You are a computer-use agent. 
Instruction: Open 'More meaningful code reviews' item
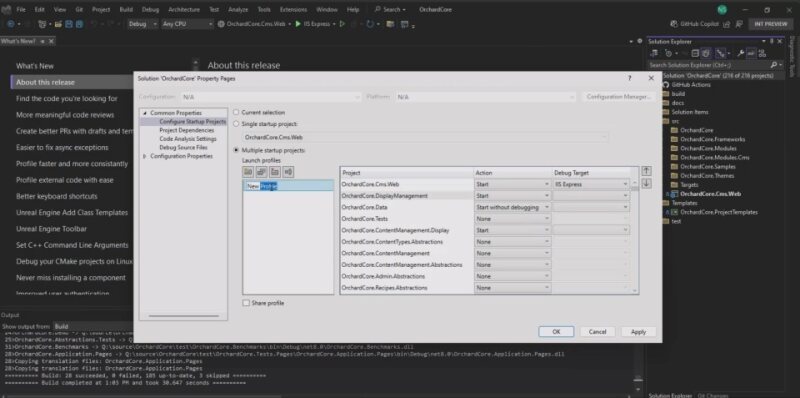65,115
